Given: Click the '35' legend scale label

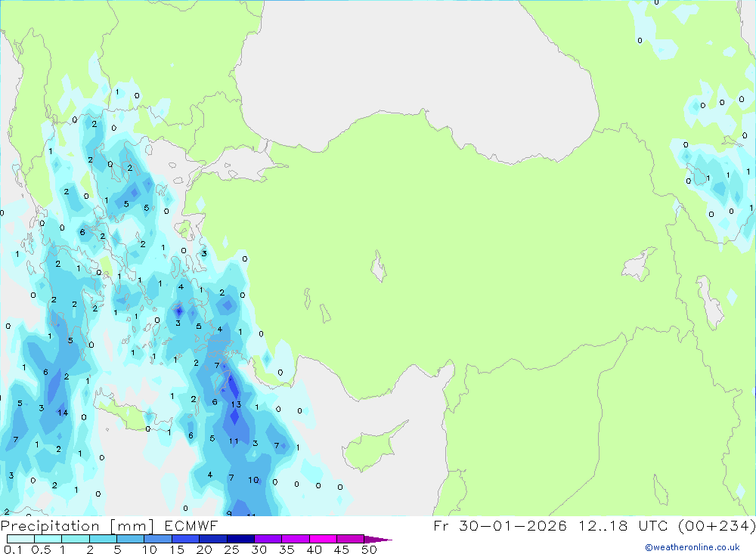Looking at the screenshot, I should point(287,549).
